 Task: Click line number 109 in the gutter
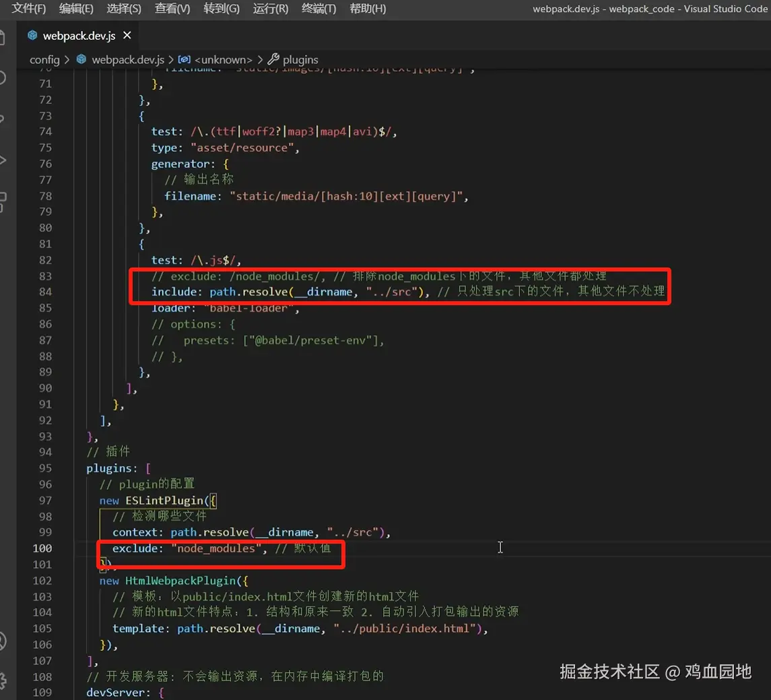point(42,692)
